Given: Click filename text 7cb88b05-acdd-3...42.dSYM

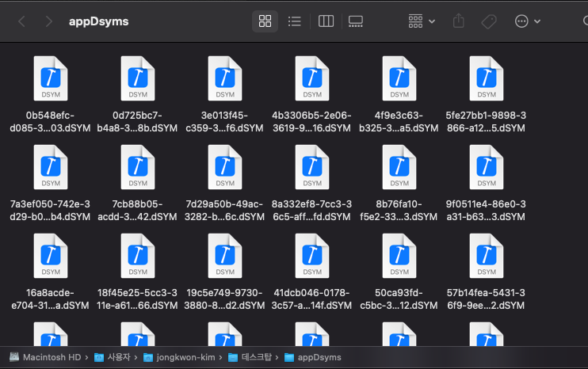Looking at the screenshot, I should click(x=137, y=211).
